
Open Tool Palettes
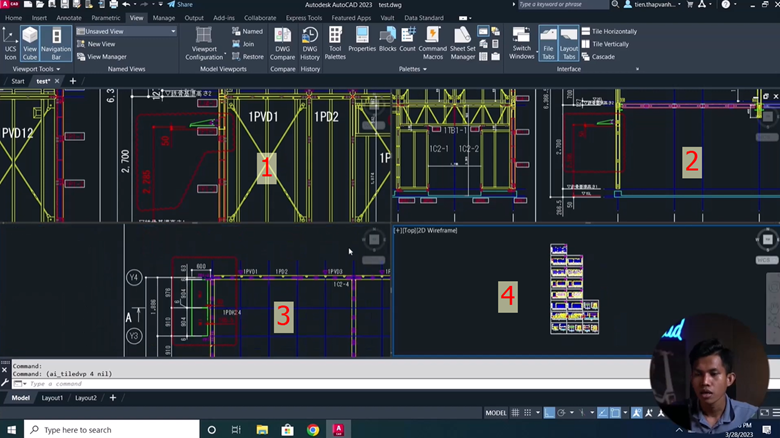pos(335,44)
